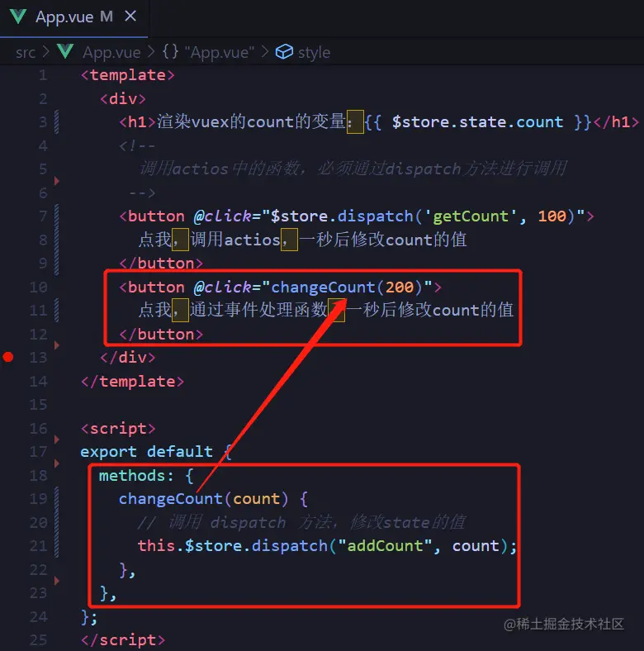644x651 pixels.
Task: Click button label text on line 8
Action: [302, 240]
